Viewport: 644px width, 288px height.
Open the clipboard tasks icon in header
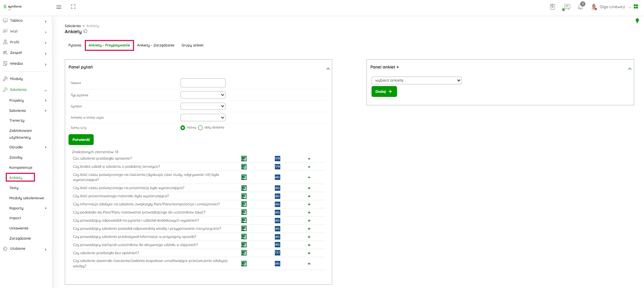pyautogui.click(x=552, y=7)
